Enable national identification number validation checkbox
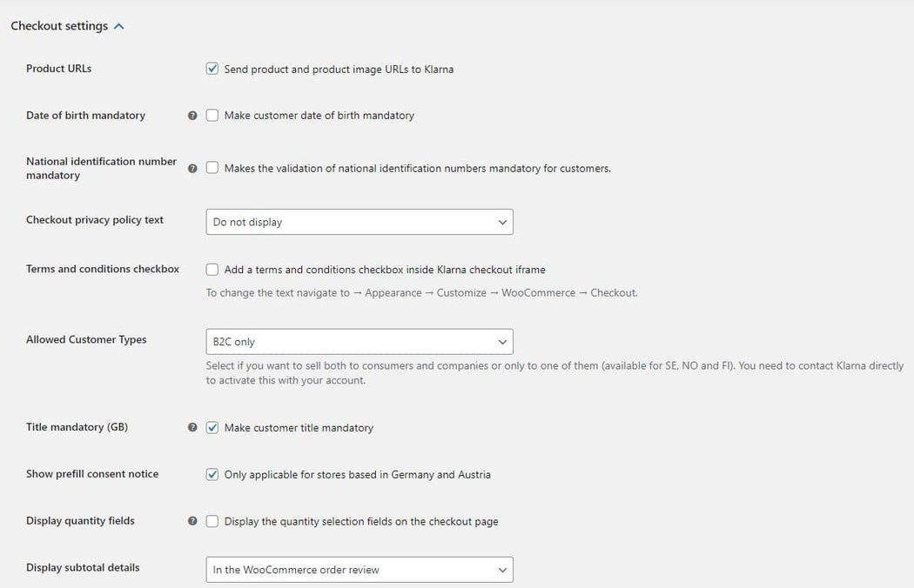 pyautogui.click(x=212, y=169)
